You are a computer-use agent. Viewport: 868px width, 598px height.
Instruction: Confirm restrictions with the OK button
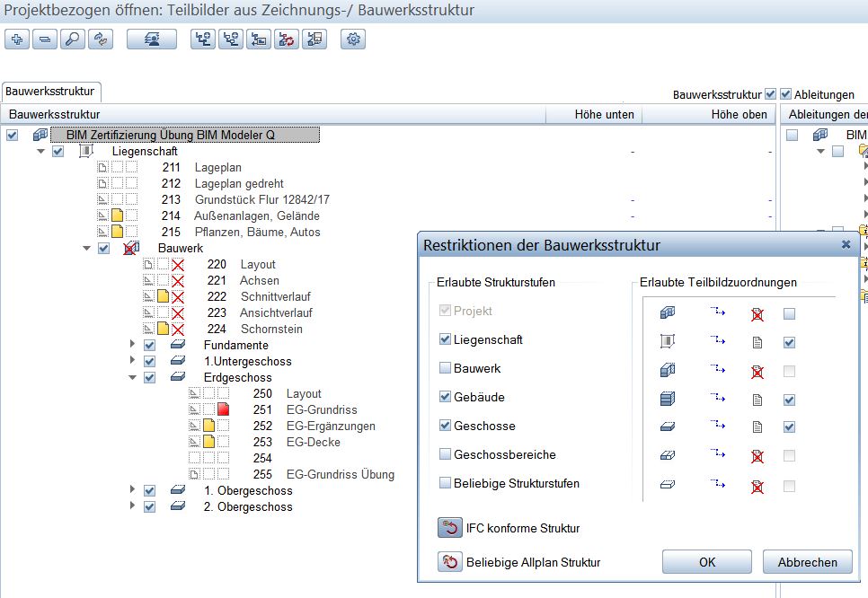(x=707, y=562)
